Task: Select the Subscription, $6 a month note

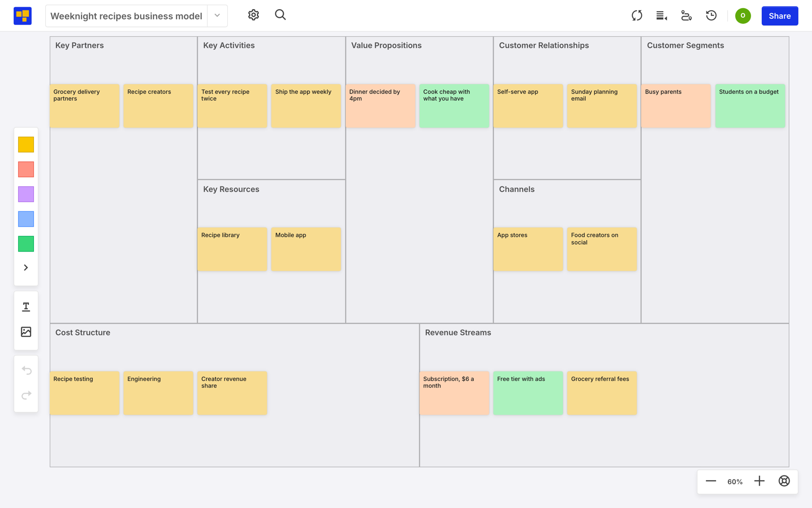Action: (x=454, y=393)
